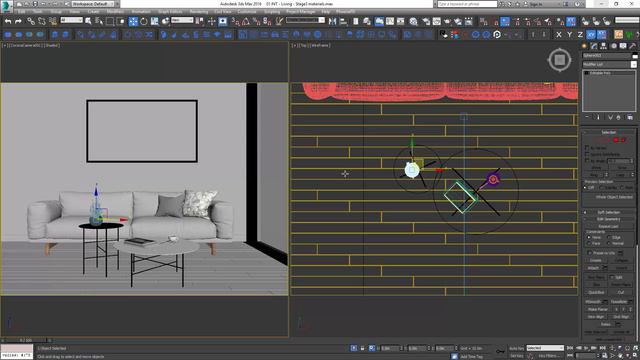Viewport: 640px width, 360px height.
Task: Click the Lock Selection icon in status bar
Action: click(x=362, y=348)
